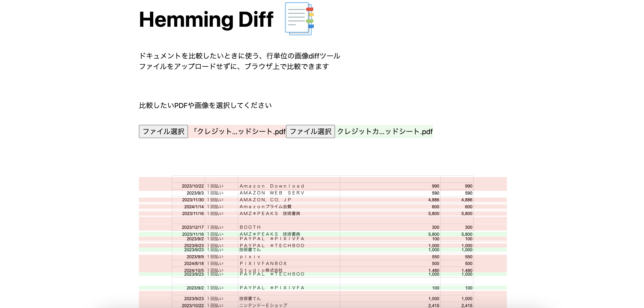Viewport: 644px width, 308px height.
Task: Click the tool description text ドキュメントを比較
Action: pyautogui.click(x=239, y=56)
